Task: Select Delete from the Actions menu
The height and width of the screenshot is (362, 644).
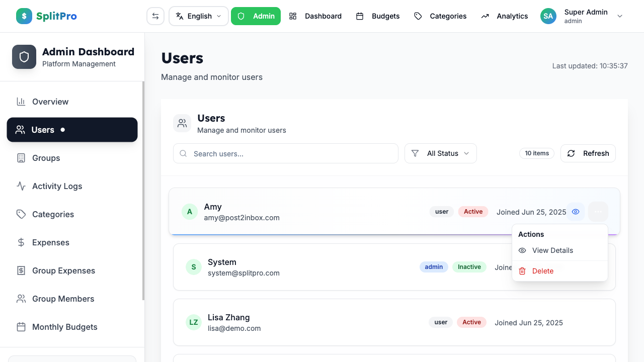Action: 543,271
